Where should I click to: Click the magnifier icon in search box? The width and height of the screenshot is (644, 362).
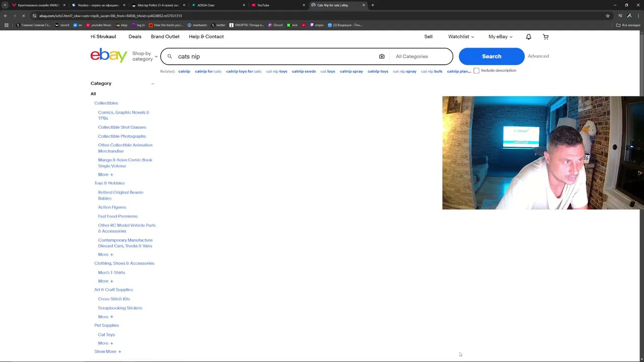(x=170, y=56)
